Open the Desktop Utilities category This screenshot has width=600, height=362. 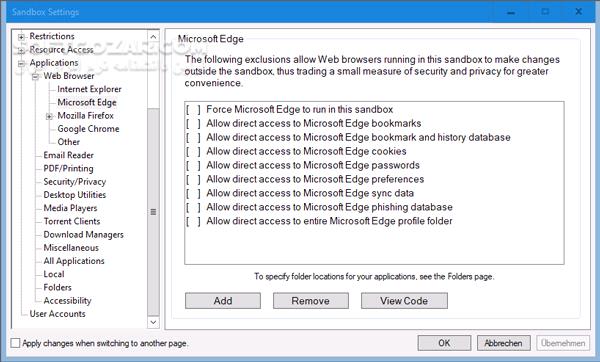[75, 195]
